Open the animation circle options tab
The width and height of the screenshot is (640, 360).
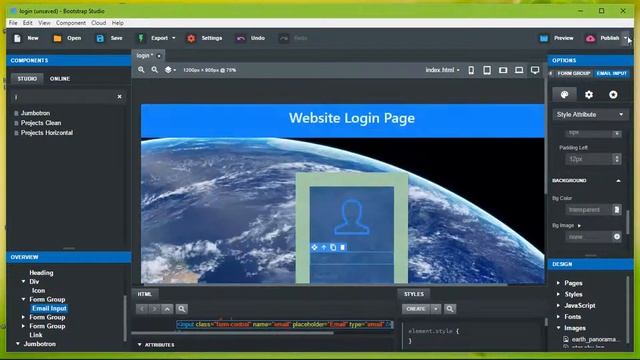[613, 95]
